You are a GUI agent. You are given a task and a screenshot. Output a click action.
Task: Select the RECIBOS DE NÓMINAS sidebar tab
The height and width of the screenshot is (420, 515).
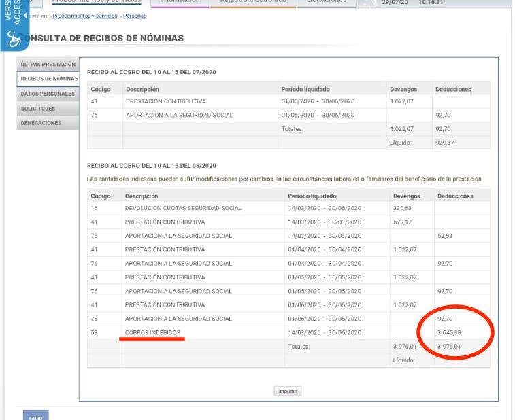[48, 79]
